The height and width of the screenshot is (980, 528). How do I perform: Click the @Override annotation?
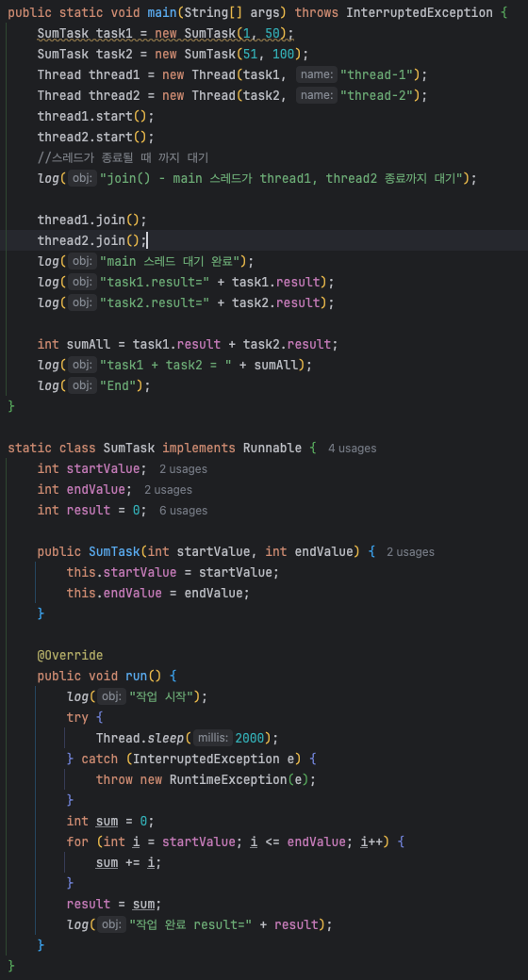click(70, 655)
